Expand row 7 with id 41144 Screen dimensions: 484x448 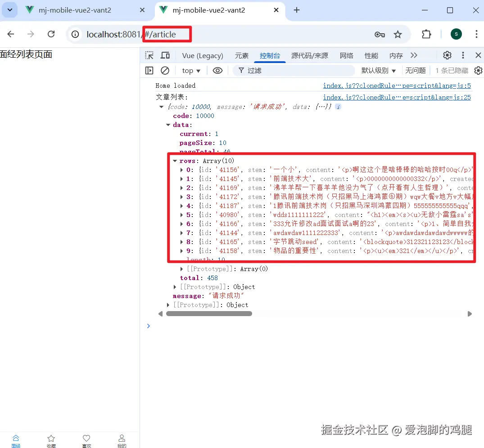pos(181,233)
